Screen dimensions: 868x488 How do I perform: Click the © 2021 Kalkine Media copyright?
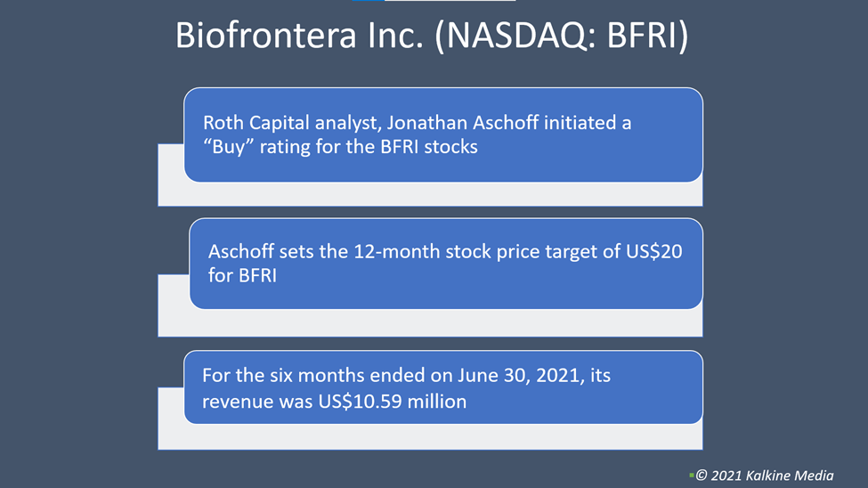[765, 476]
